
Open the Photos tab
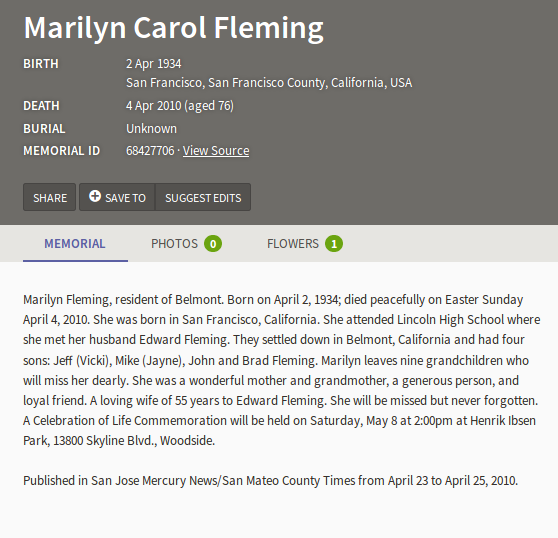pyautogui.click(x=186, y=244)
